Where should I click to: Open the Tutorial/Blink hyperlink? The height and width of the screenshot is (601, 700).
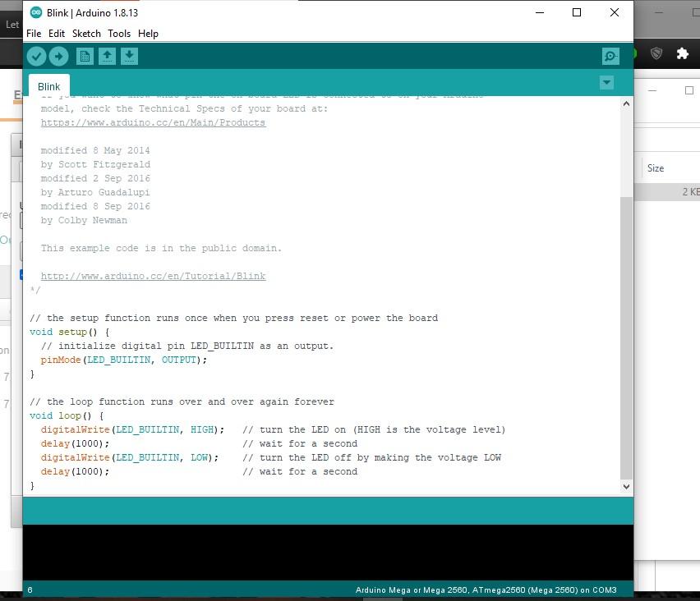(x=153, y=276)
